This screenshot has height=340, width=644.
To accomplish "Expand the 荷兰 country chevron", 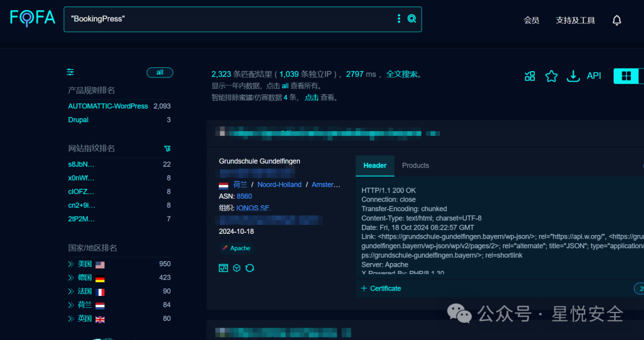I will coord(71,305).
